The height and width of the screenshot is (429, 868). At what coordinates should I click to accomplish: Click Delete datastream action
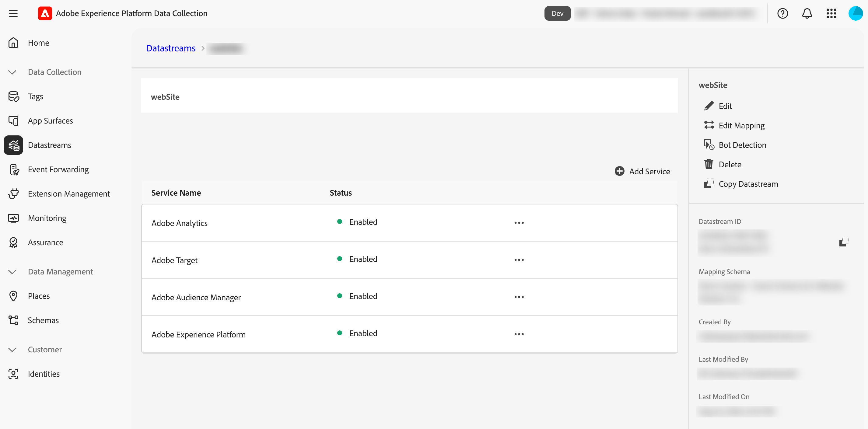point(730,165)
